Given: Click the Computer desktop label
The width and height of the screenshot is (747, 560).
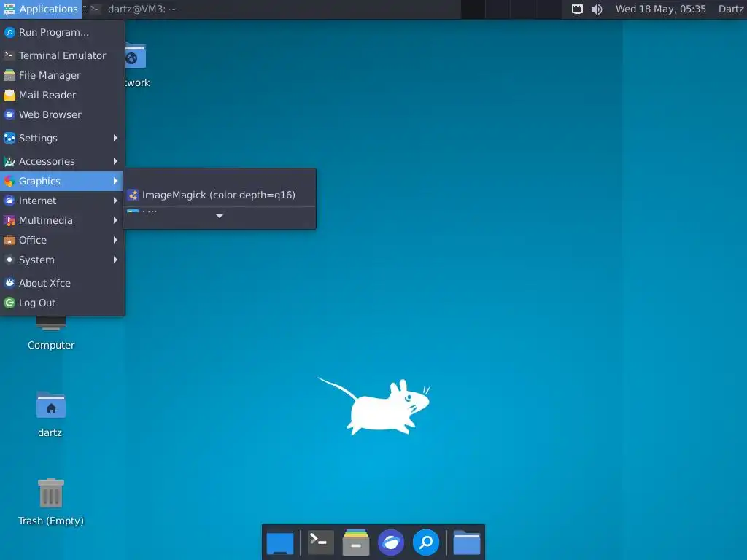Looking at the screenshot, I should [51, 345].
